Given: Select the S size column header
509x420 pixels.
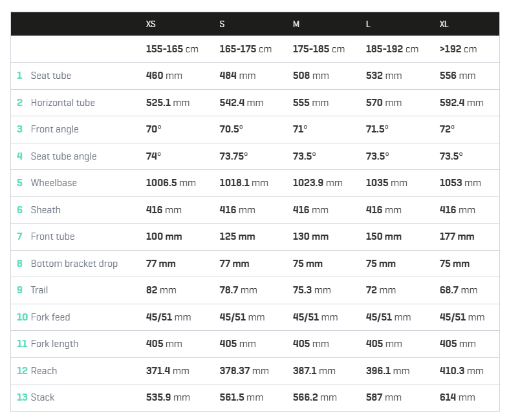Looking at the screenshot, I should [x=222, y=24].
